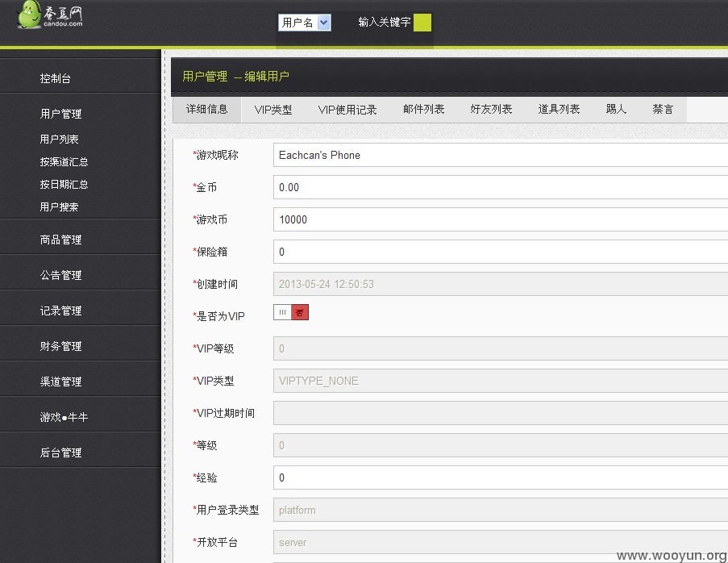Image resolution: width=728 pixels, height=563 pixels.
Task: Switch to the 邮件列表 tab
Action: [x=423, y=110]
